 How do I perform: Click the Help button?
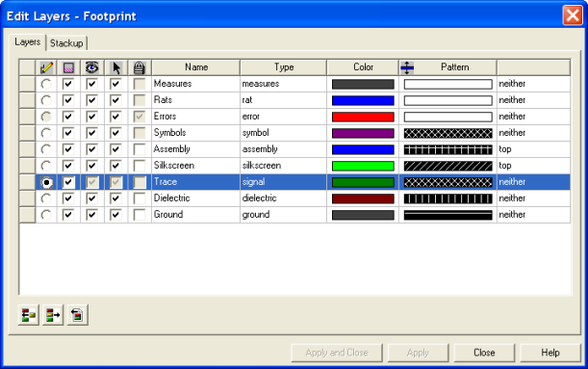[x=550, y=353]
